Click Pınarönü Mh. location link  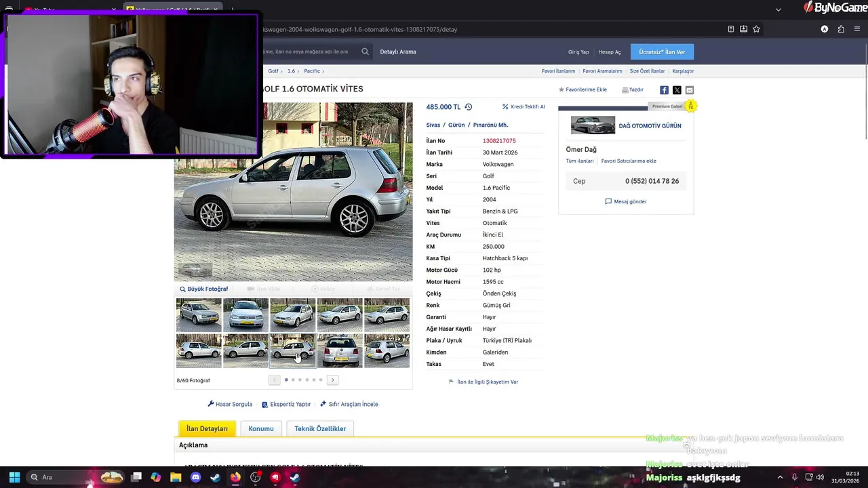(490, 125)
